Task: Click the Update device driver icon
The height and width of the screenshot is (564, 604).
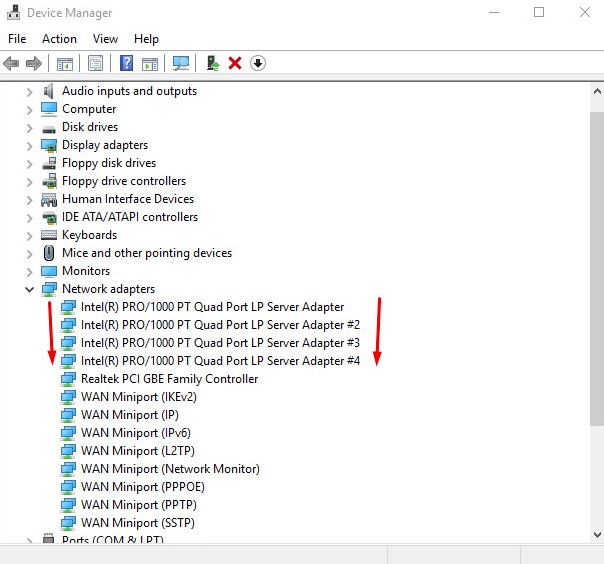Action: [213, 63]
